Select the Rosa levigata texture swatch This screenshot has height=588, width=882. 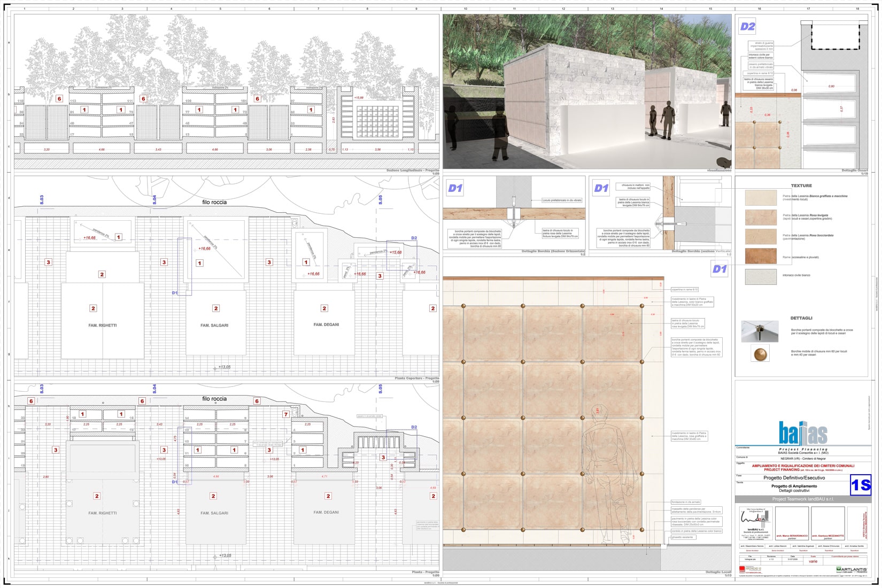click(x=761, y=217)
